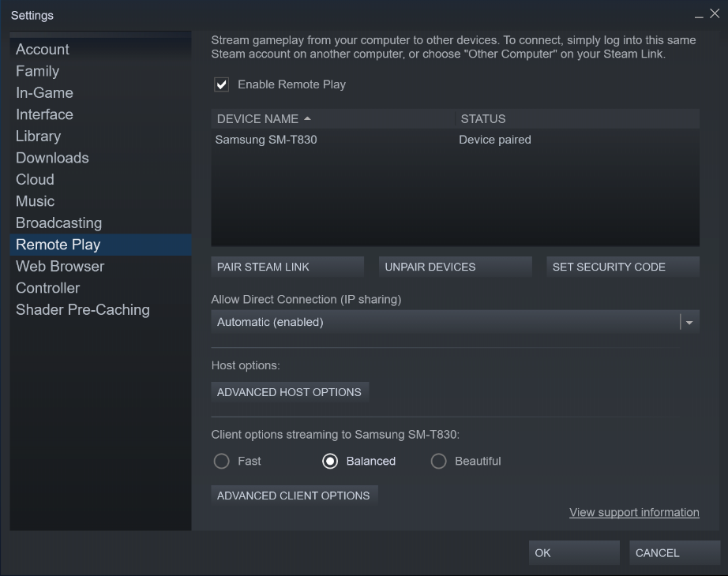Switch to the Account settings section
Image resolution: width=728 pixels, height=576 pixels.
[x=43, y=49]
